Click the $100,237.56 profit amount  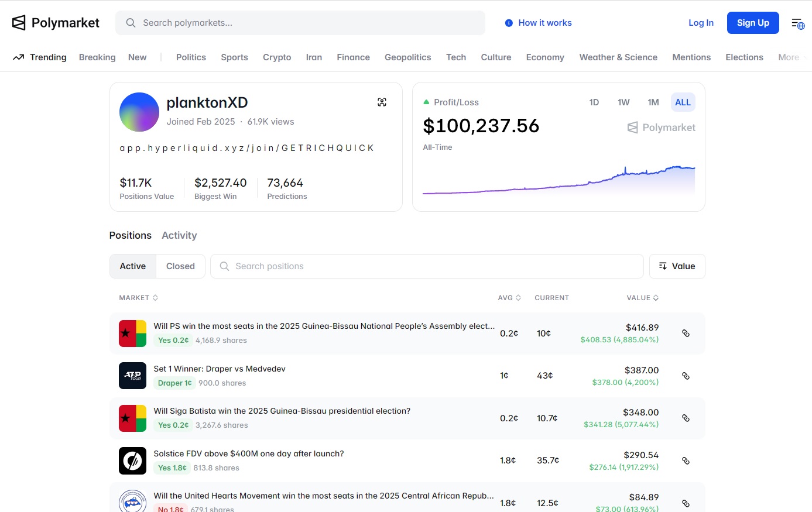tap(481, 126)
